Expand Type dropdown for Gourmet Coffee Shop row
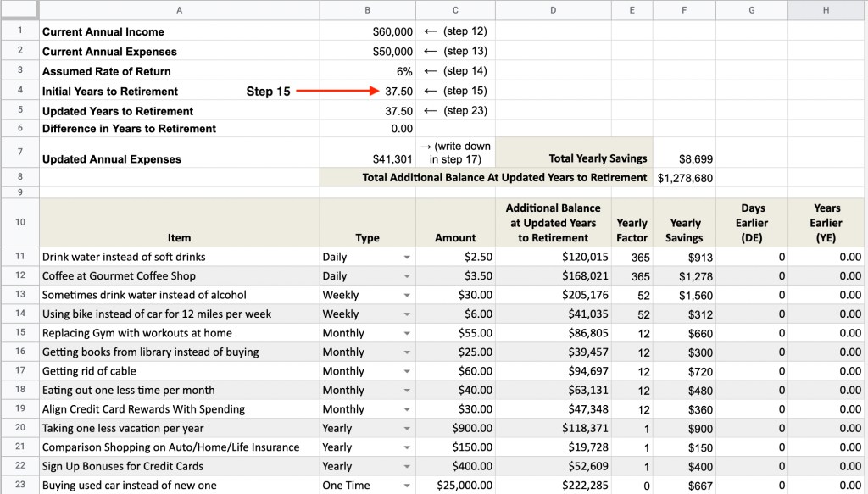The height and width of the screenshot is (494, 868). coord(407,276)
